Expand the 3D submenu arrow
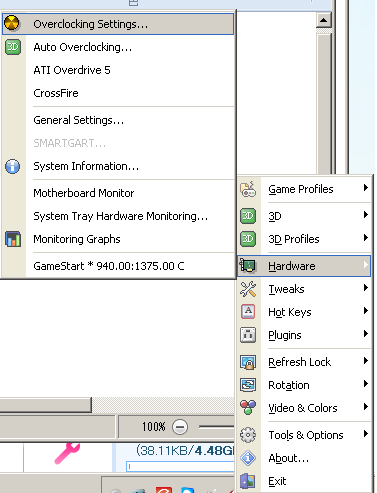 [366, 215]
